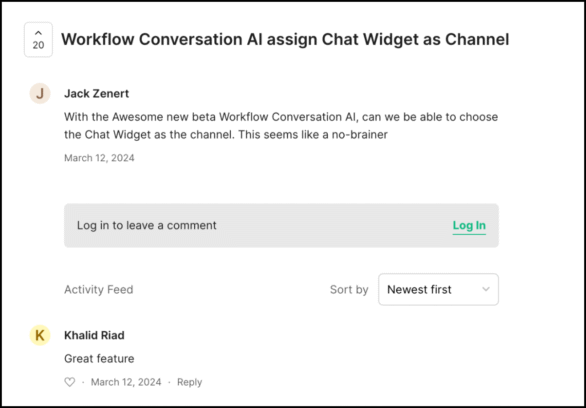Open the Newest first sort dropdown
This screenshot has height=408, width=586.
[438, 290]
